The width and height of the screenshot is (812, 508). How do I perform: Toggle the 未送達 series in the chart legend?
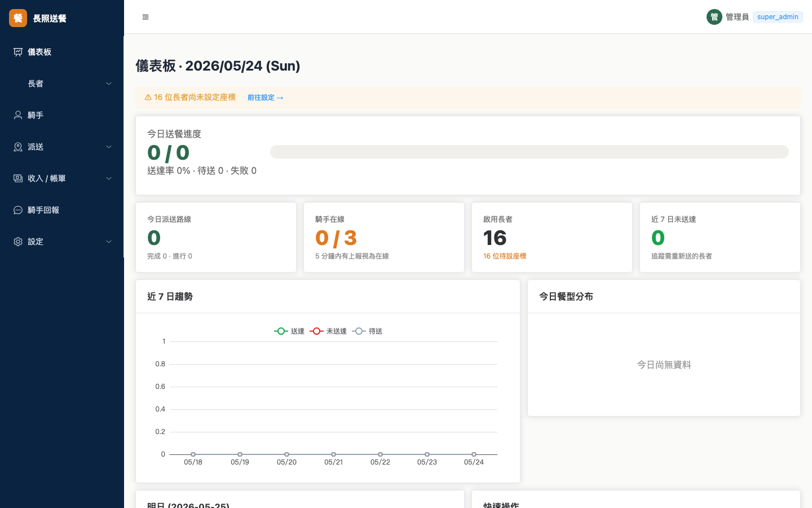[328, 331]
